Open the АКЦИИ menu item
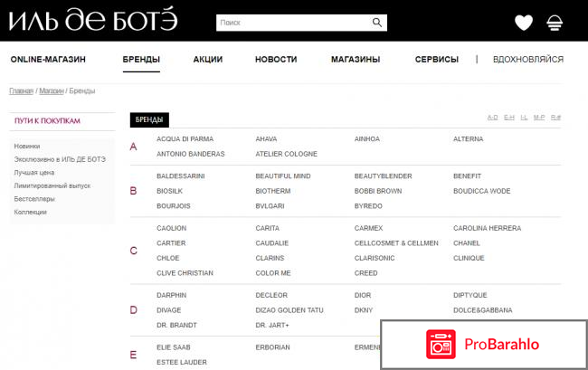This screenshot has height=370, width=588. click(208, 60)
